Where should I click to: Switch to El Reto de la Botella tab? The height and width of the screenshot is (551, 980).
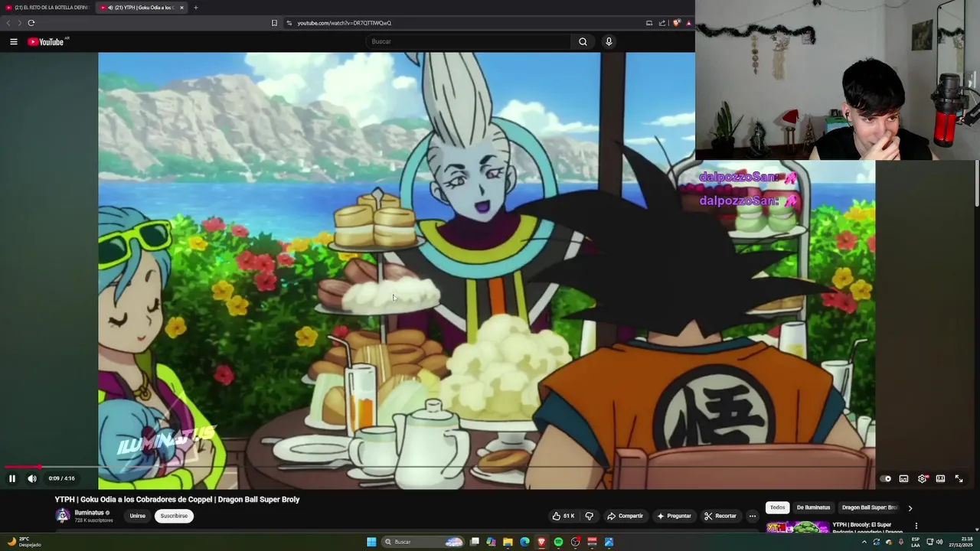point(47,8)
